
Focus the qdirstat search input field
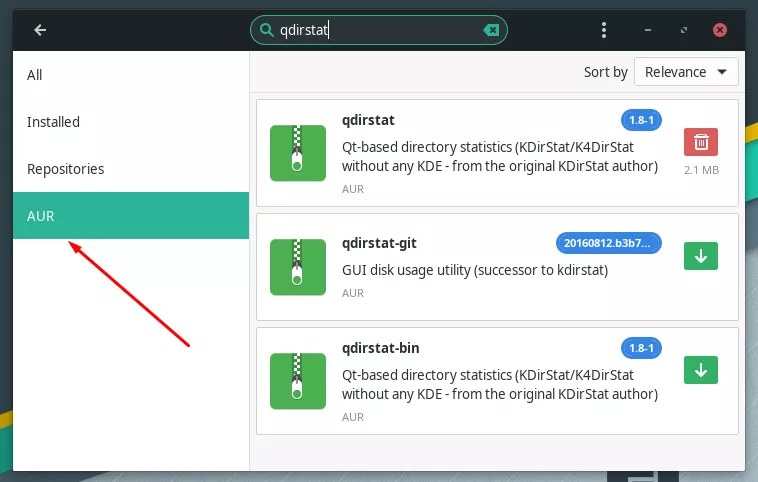tap(379, 30)
